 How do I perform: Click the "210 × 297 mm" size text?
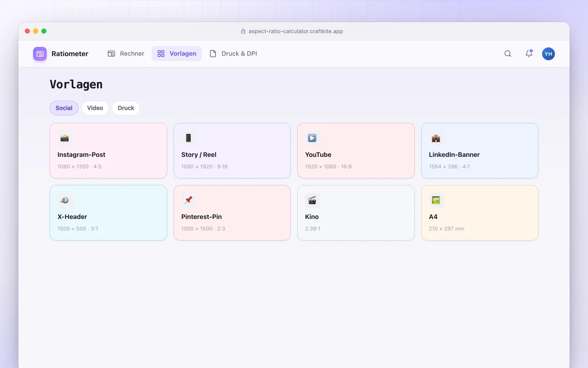click(447, 229)
